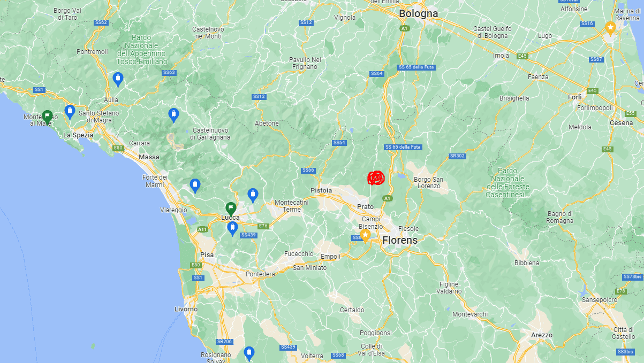Click the red scribble marker north of Prato

pyautogui.click(x=376, y=177)
